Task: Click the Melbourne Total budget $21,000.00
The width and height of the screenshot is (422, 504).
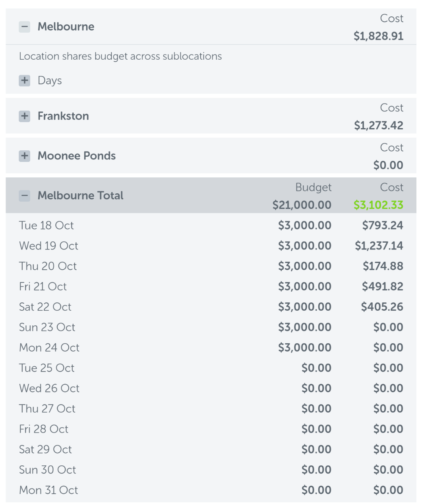Action: coord(302,205)
